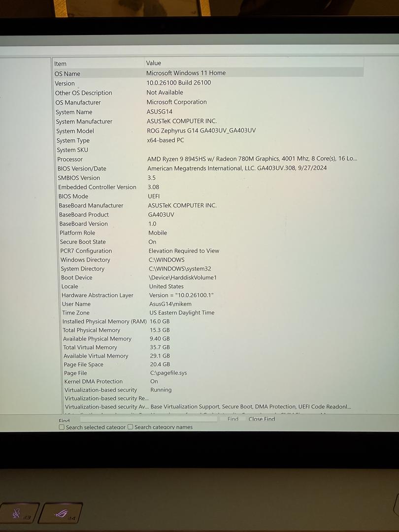Select the System Type row
Viewport: 399px width, 532px height.
[x=209, y=140]
